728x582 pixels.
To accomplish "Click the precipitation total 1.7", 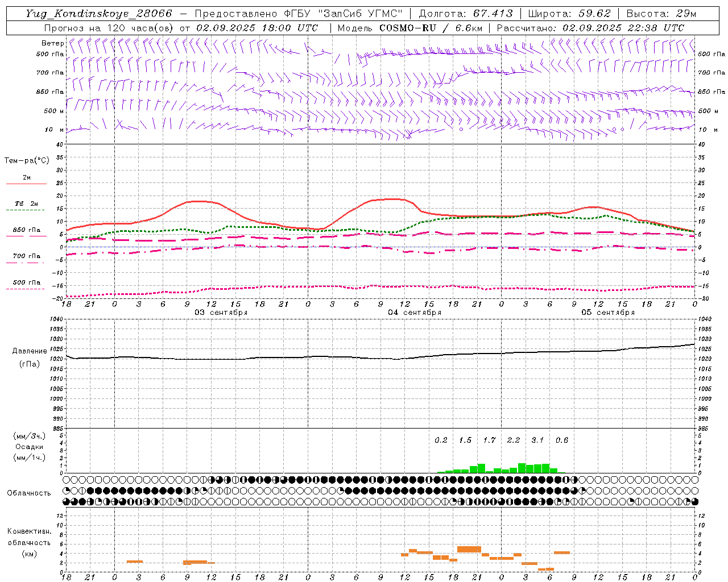I will (489, 440).
